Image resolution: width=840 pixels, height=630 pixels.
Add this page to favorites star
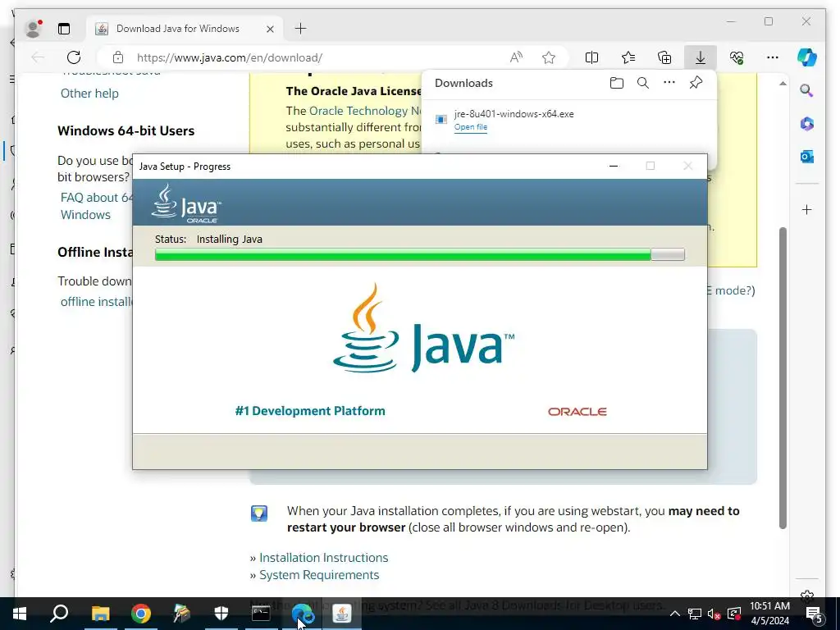tap(549, 57)
